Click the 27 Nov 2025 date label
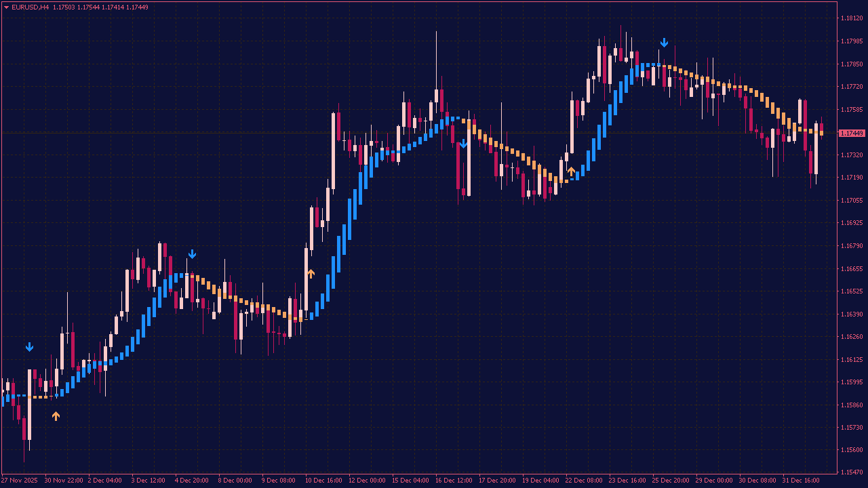This screenshot has width=868, height=488. [20, 481]
